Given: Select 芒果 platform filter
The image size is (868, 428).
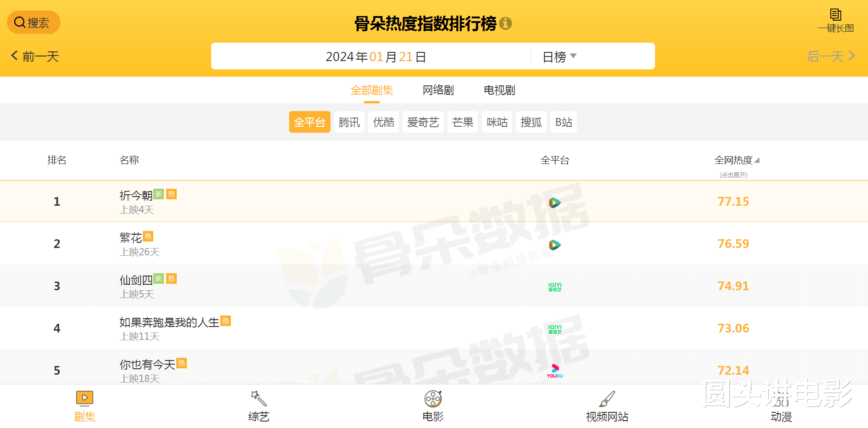Looking at the screenshot, I should pos(462,122).
